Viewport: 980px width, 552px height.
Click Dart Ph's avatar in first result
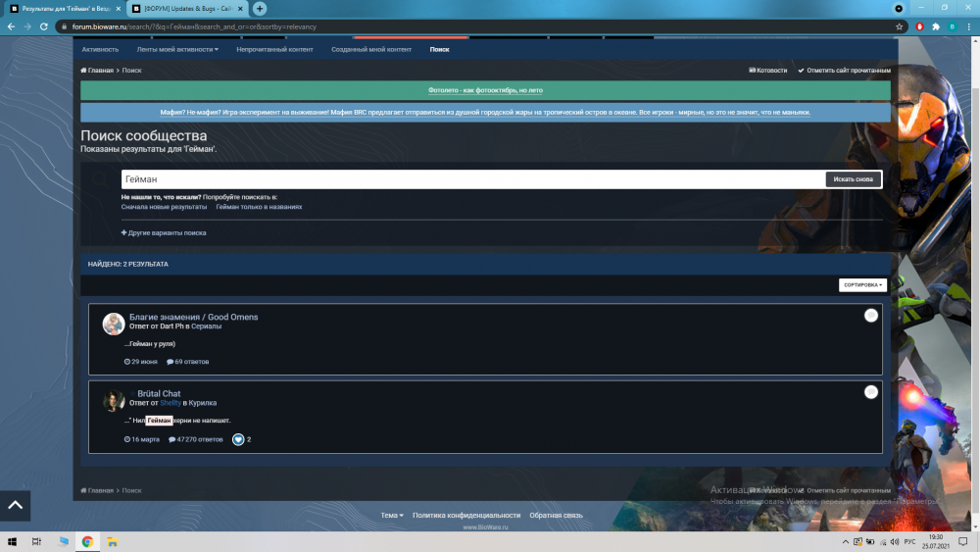point(114,325)
